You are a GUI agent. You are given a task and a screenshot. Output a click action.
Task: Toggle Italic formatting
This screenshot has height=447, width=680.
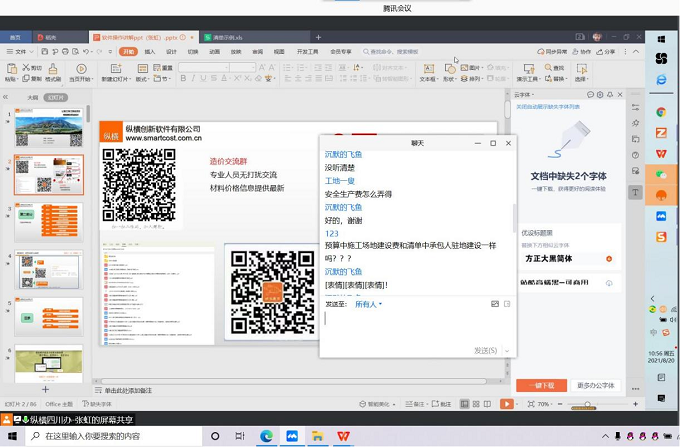(x=193, y=78)
